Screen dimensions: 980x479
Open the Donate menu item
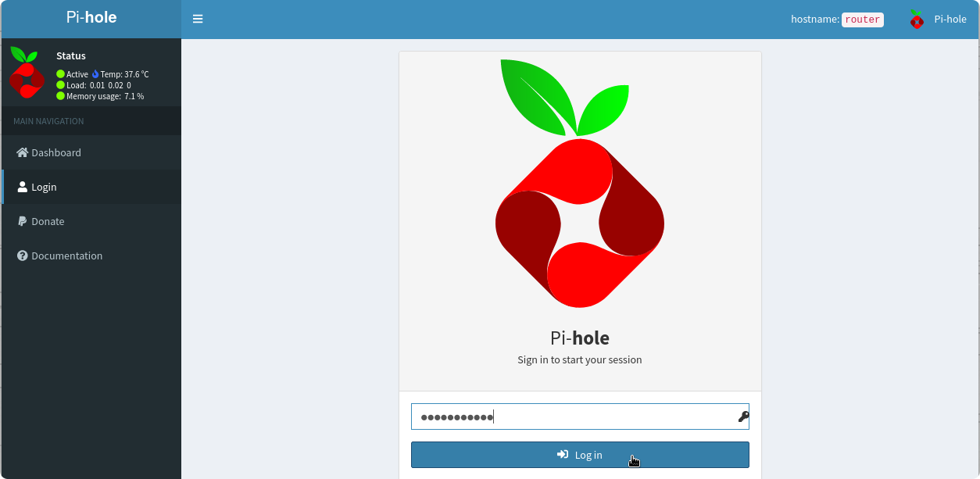point(91,221)
